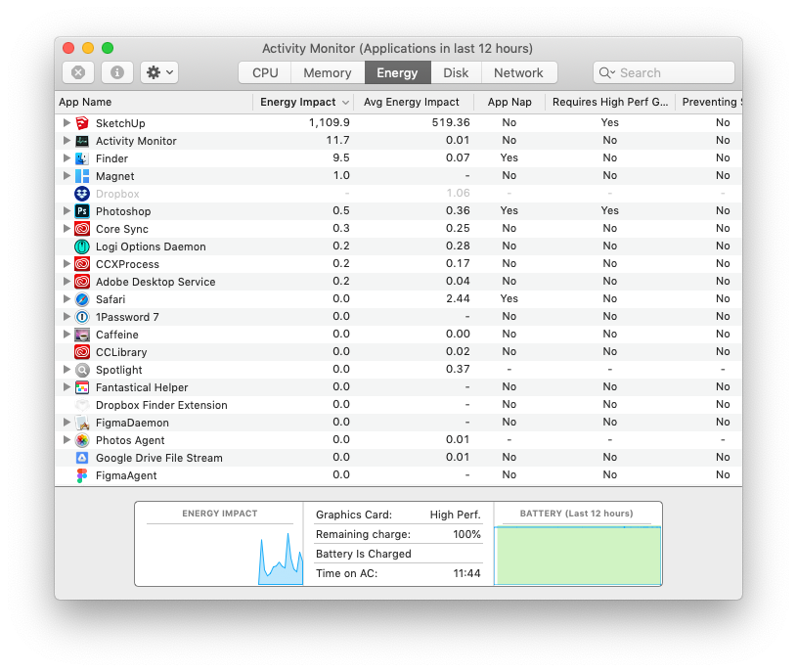Viewport: 797px width, 672px height.
Task: Click the Fantastical Helper icon
Action: (x=82, y=387)
